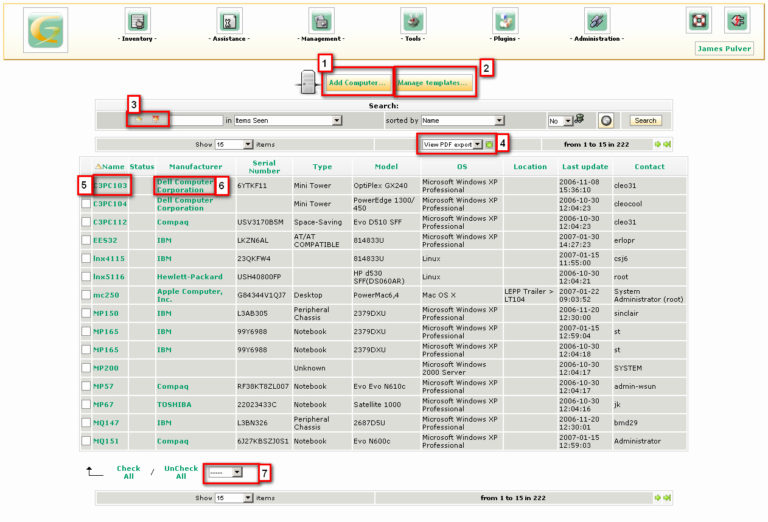
Task: Open the Assistance menu icon
Action: [x=229, y=21]
